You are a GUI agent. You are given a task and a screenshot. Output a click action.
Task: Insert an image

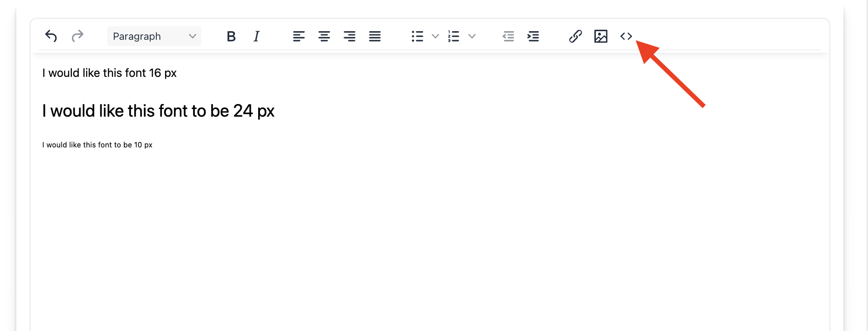pos(601,36)
